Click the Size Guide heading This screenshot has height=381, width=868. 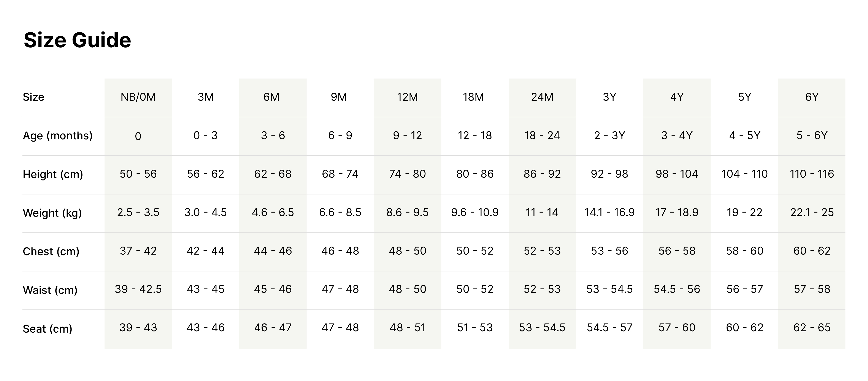pyautogui.click(x=77, y=40)
